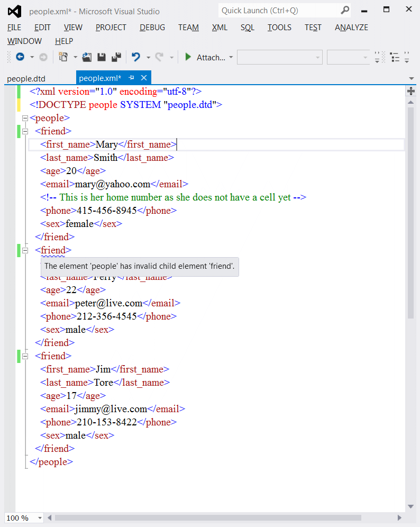Click the text mary@yahoo.com
The width and height of the screenshot is (420, 527).
pyautogui.click(x=113, y=184)
